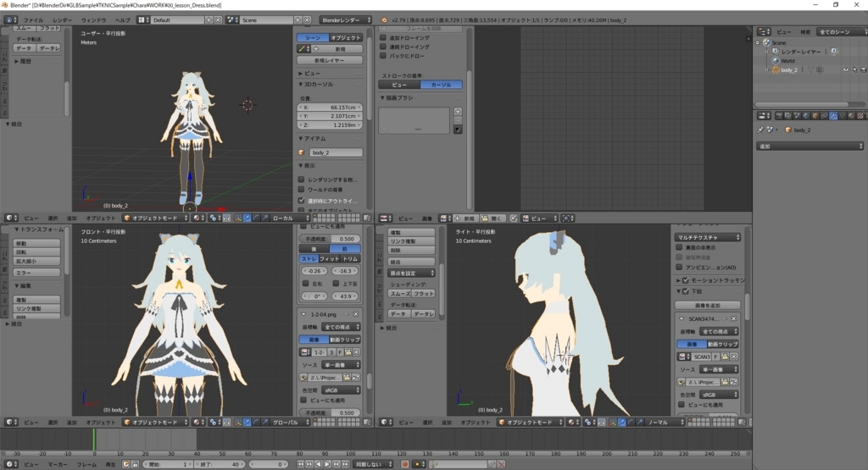This screenshot has height=470, width=868.
Task: Toggle 3D manipulator icon in top viewport header
Action: click(x=238, y=218)
